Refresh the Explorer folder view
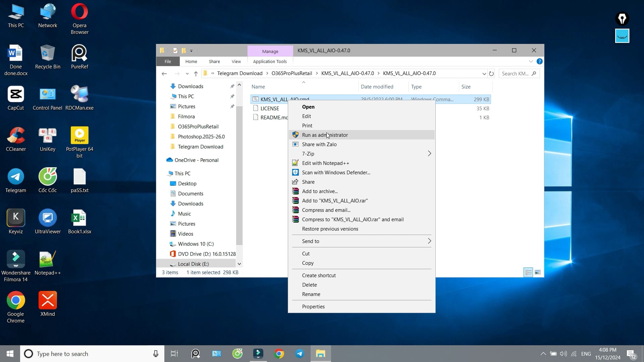Image resolution: width=644 pixels, height=362 pixels. click(x=491, y=73)
